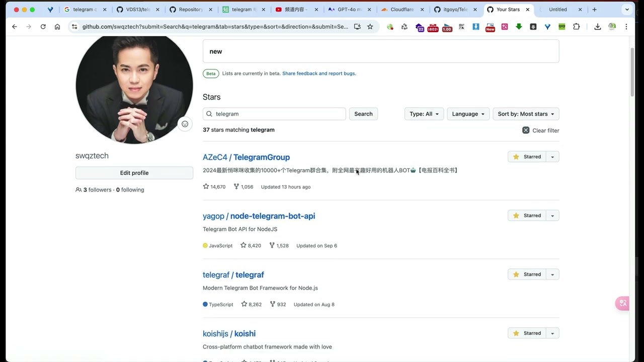The width and height of the screenshot is (644, 362).
Task: Open the Extensions puzzle-piece menu
Action: (577, 27)
